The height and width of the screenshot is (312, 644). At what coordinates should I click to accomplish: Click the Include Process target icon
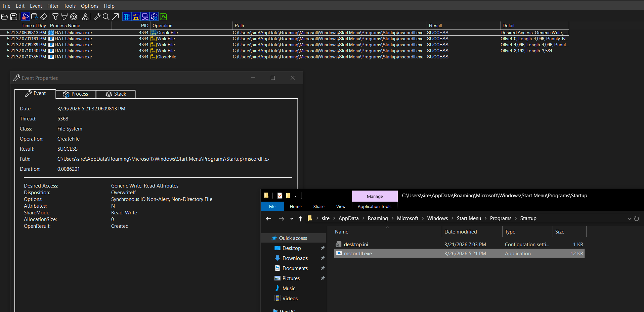74,17
